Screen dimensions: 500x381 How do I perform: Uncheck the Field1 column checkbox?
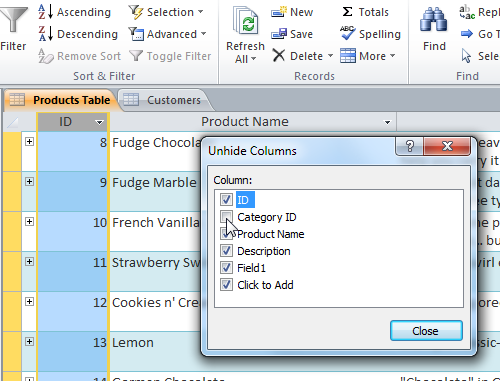(x=226, y=268)
